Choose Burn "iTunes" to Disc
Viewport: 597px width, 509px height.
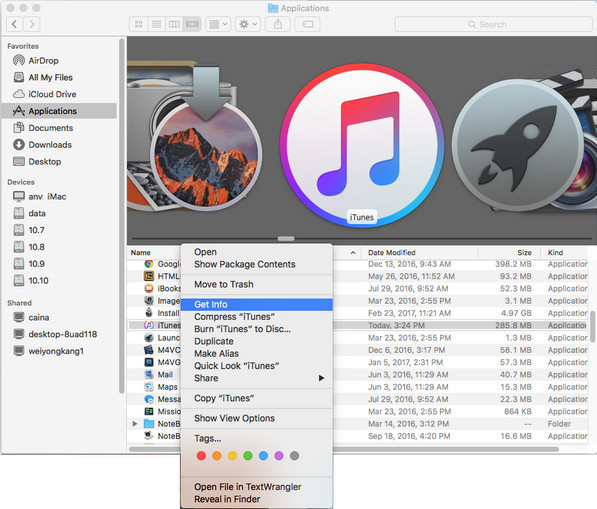[x=257, y=329]
